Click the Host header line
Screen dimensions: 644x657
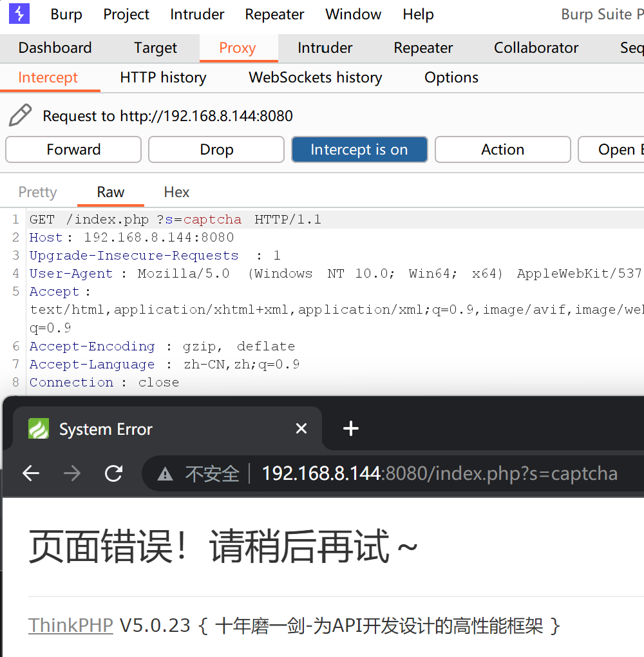click(131, 238)
